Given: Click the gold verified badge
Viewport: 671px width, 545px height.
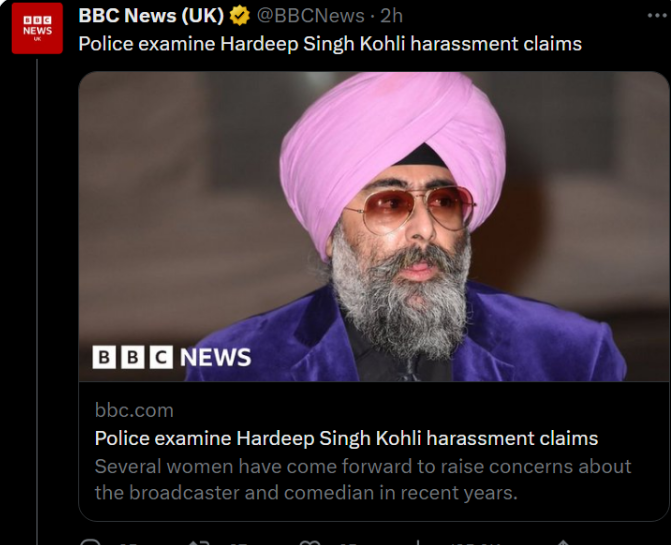Looking at the screenshot, I should coord(239,16).
